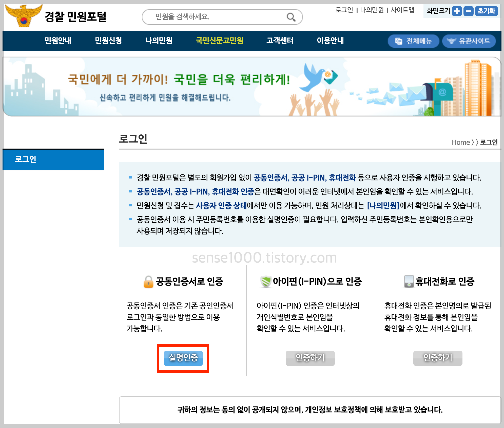This screenshot has width=504, height=428.
Task: Click the minus icon in 화면크기 controls
Action: coord(469,11)
